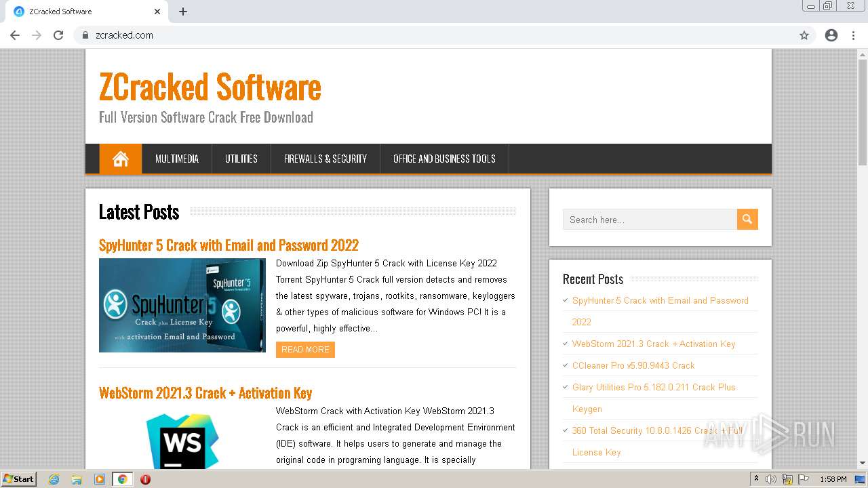The height and width of the screenshot is (488, 868).
Task: Open the Office and Business Tools category
Action: click(444, 159)
